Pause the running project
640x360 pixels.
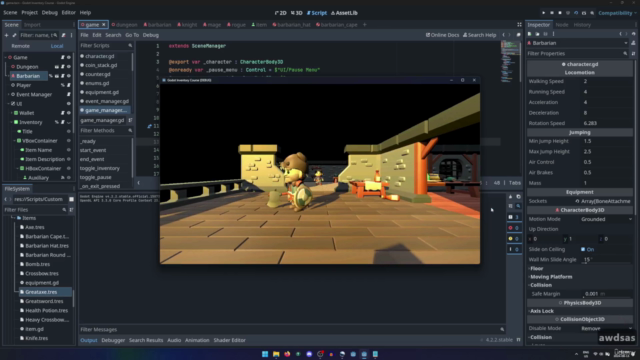552,13
